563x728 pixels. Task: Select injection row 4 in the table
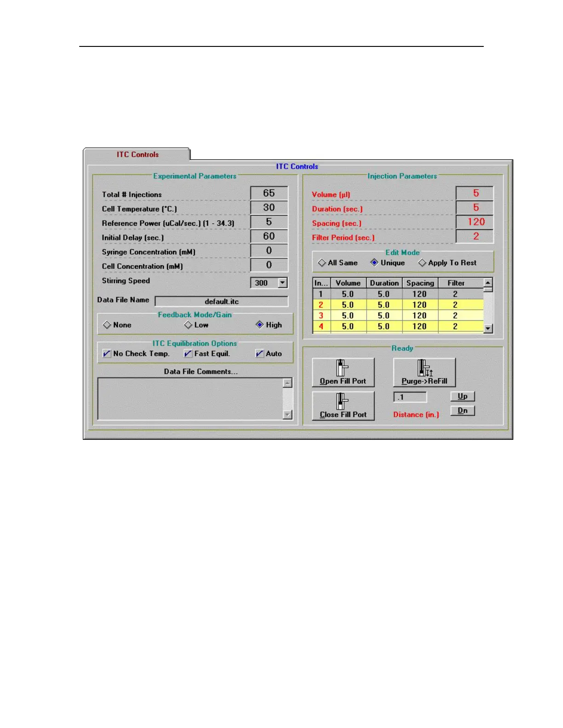(x=398, y=326)
